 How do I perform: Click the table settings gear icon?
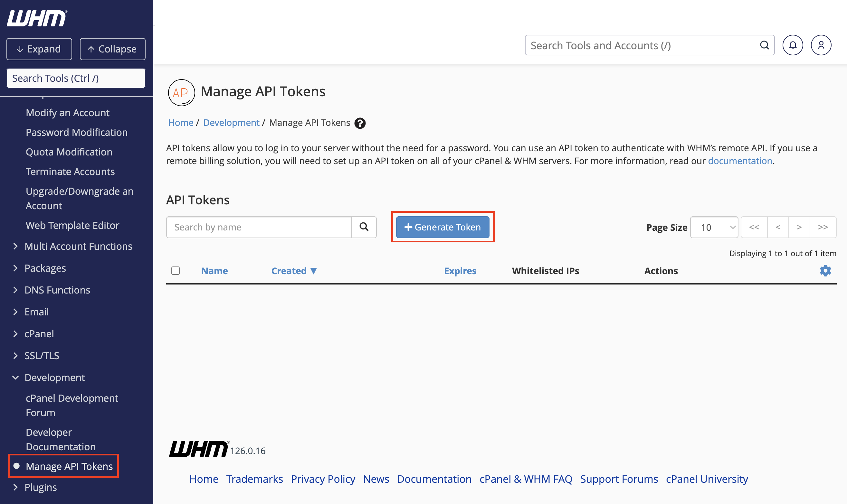825,271
